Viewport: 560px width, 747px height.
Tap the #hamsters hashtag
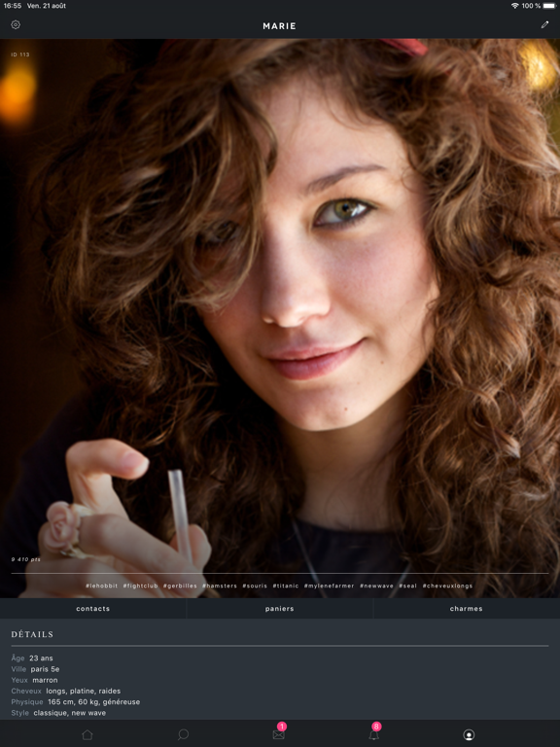(x=220, y=586)
